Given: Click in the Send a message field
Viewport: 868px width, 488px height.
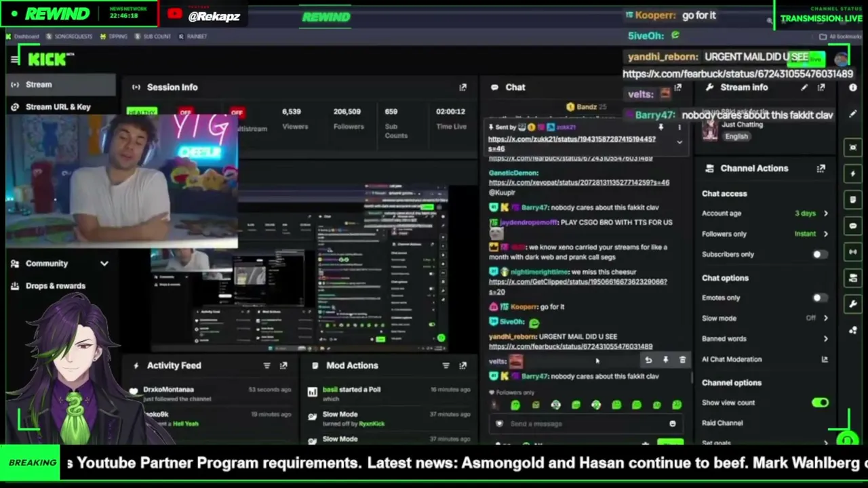Looking at the screenshot, I should tap(585, 424).
